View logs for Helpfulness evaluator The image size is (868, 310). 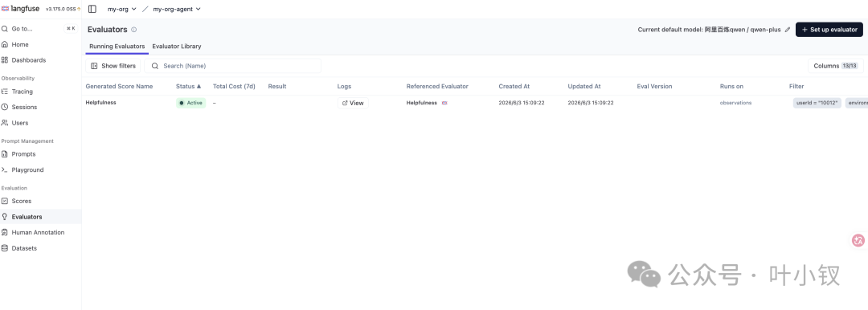click(x=353, y=103)
